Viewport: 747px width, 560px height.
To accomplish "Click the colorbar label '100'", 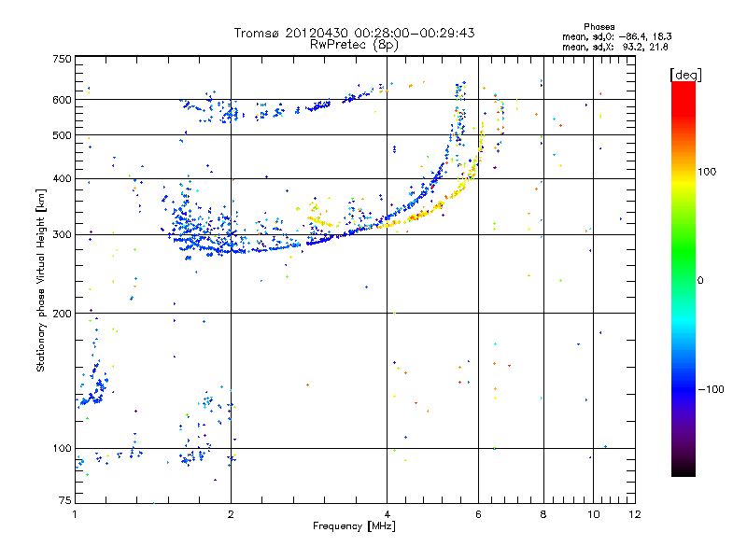I will tap(707, 172).
